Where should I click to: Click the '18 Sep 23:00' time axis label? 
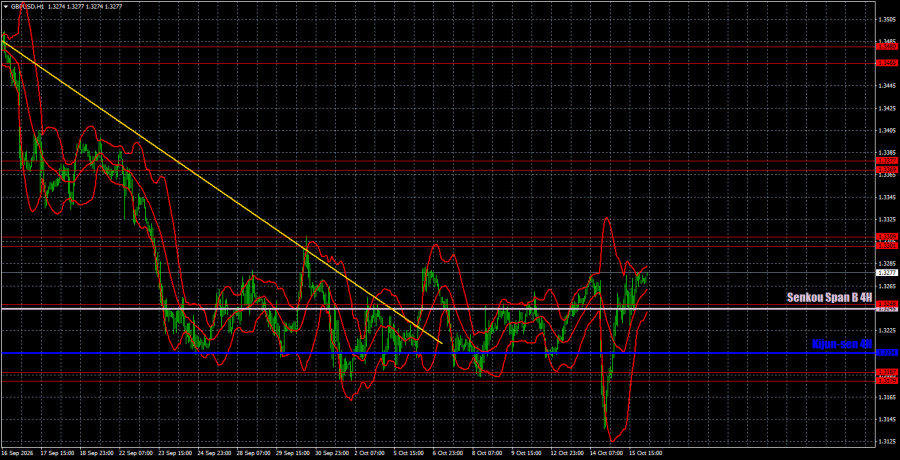pyautogui.click(x=95, y=453)
